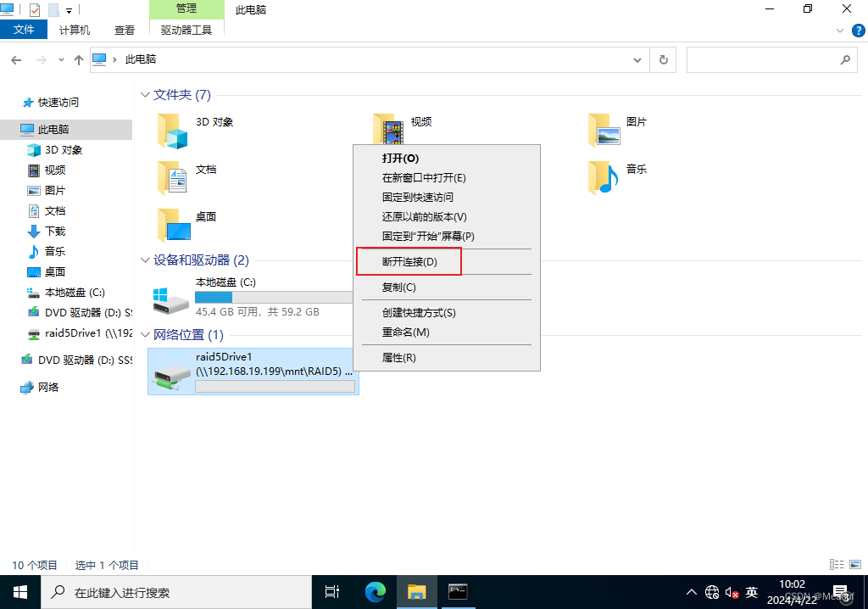Click the new folder quick access icon
This screenshot has width=868, height=609.
click(53, 10)
